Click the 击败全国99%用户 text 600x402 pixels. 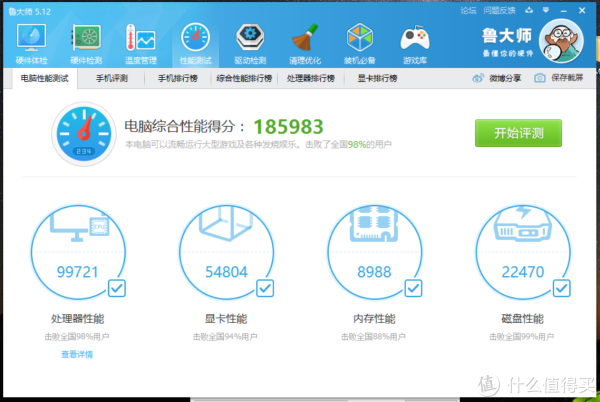click(x=522, y=337)
